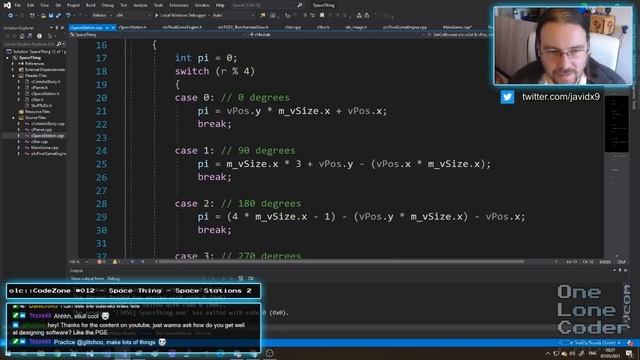640x360 pixels.
Task: Close the cSpaceStation.cpp active tab
Action: click(113, 27)
